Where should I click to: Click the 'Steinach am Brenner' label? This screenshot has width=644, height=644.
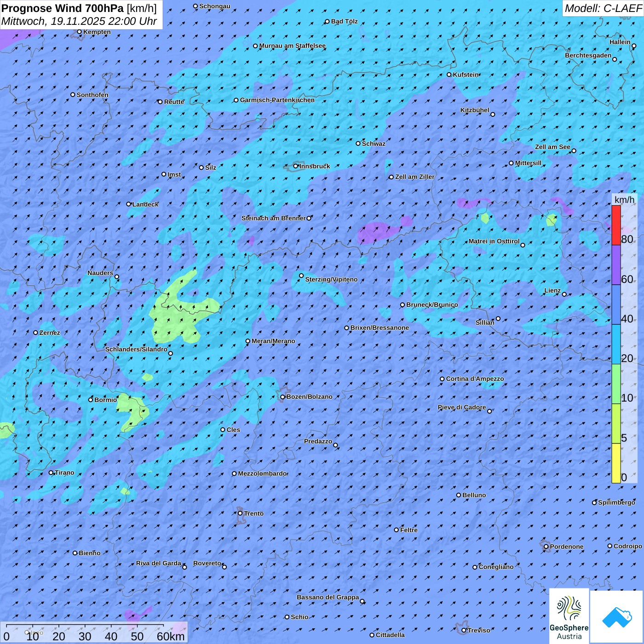[273, 218]
